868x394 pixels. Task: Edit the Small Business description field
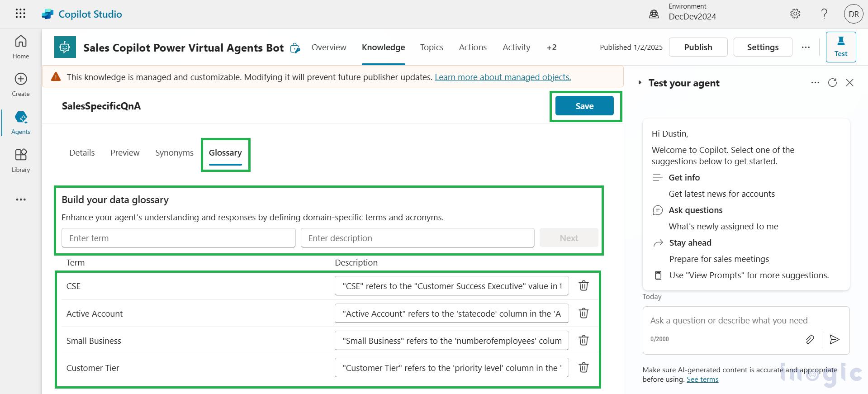[x=451, y=341]
